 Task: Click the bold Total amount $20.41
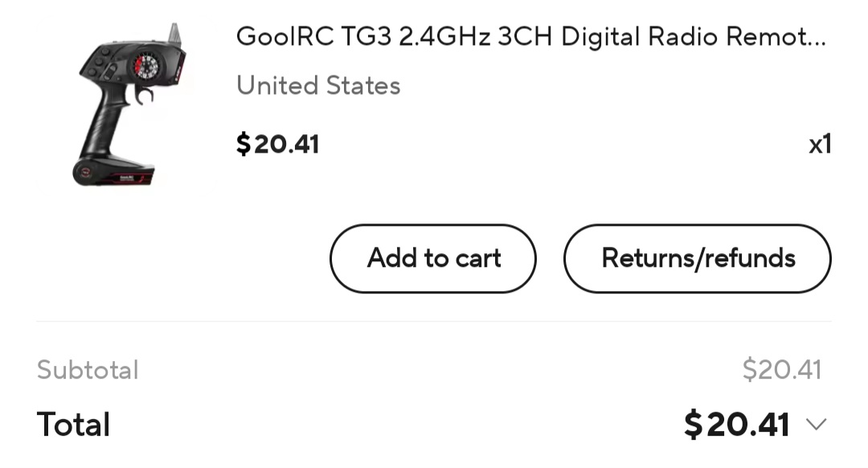736,425
